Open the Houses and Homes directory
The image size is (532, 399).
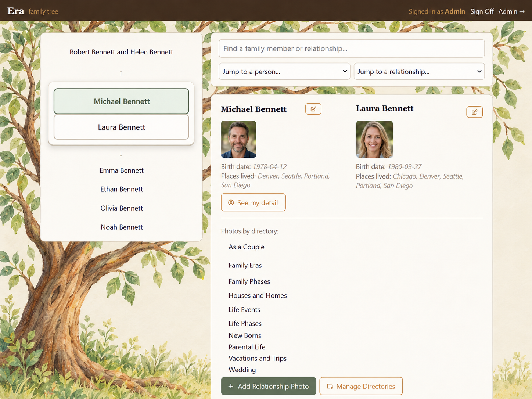pyautogui.click(x=258, y=295)
